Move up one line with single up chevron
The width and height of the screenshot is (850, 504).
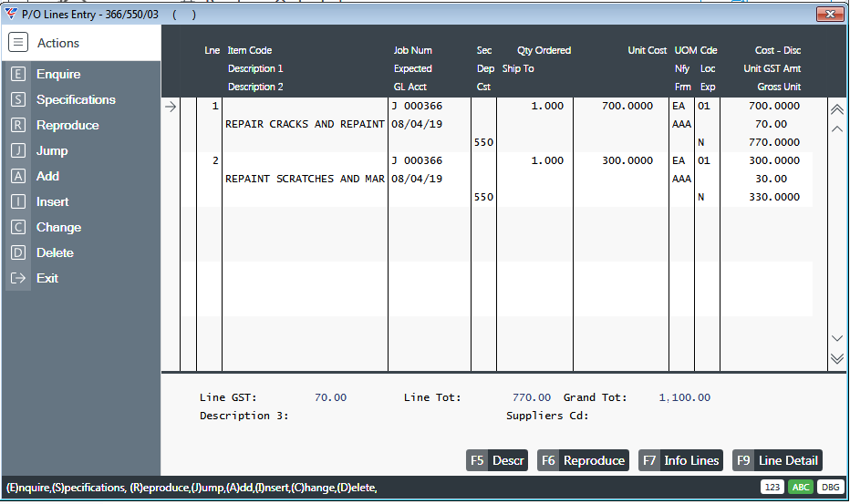coord(837,129)
